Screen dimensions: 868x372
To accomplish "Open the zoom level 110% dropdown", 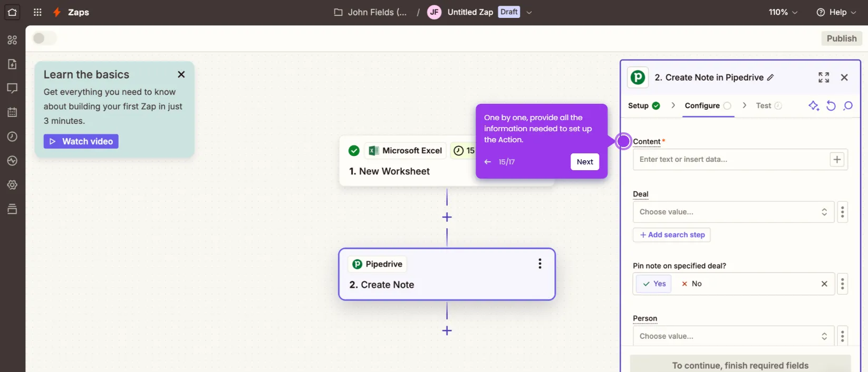I will [783, 12].
